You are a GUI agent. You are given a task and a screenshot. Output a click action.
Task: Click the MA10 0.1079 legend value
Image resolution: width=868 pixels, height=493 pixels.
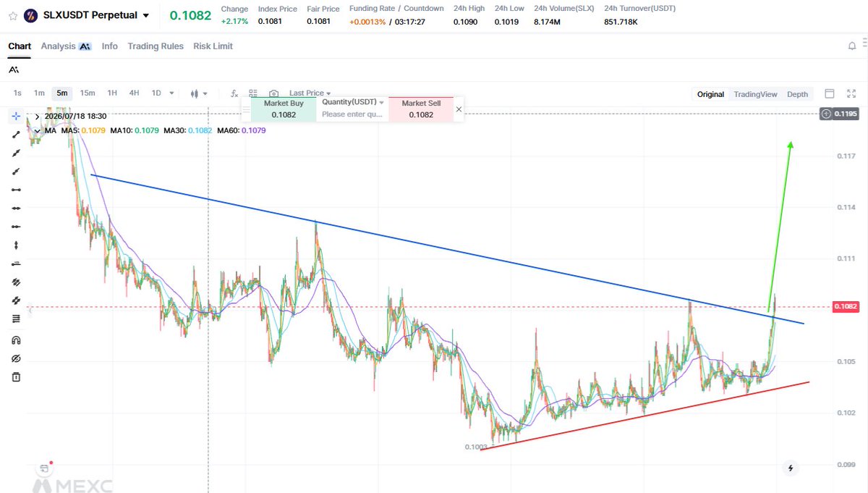click(x=134, y=130)
